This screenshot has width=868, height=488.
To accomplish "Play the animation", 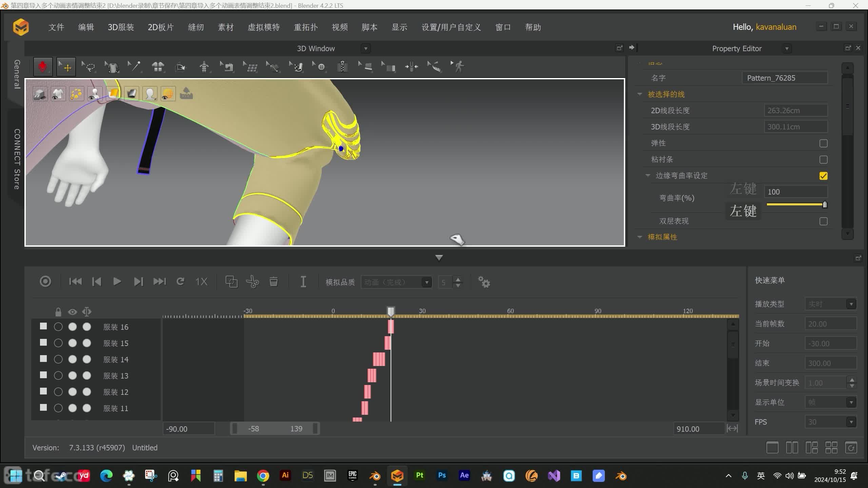I will tap(117, 281).
